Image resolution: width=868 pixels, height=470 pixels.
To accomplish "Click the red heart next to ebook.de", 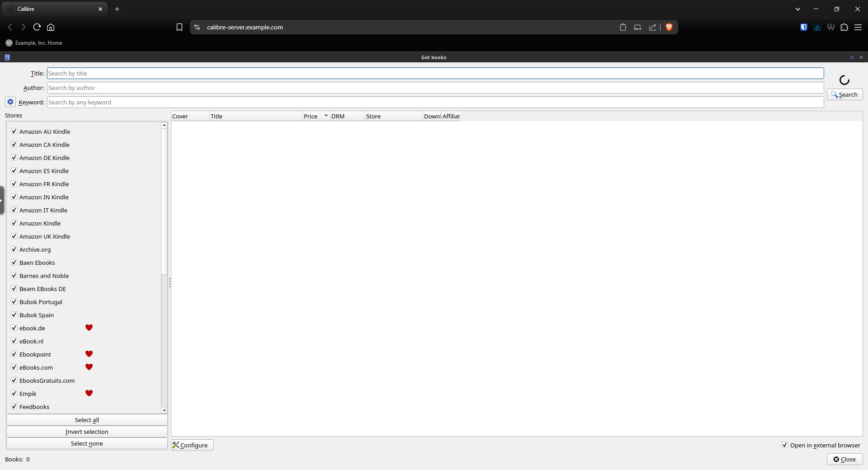I will [x=89, y=328].
